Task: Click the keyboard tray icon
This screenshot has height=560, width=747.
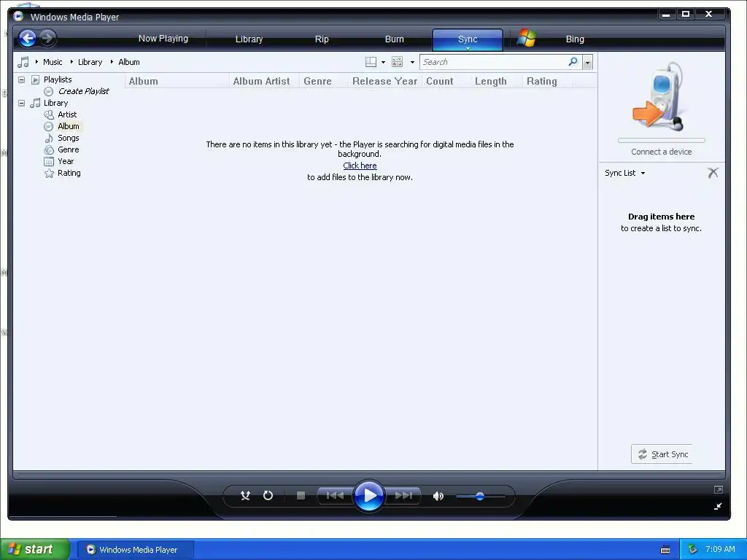Action: pyautogui.click(x=665, y=550)
